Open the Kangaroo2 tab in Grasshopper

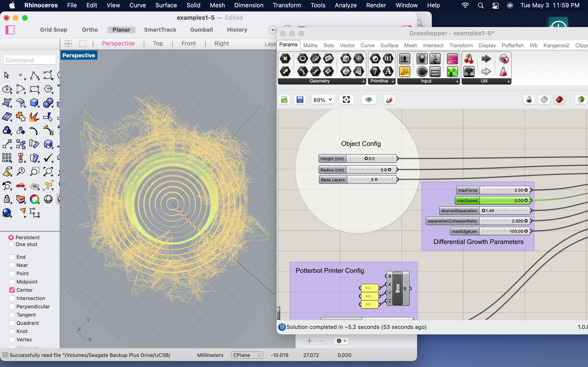coord(556,45)
